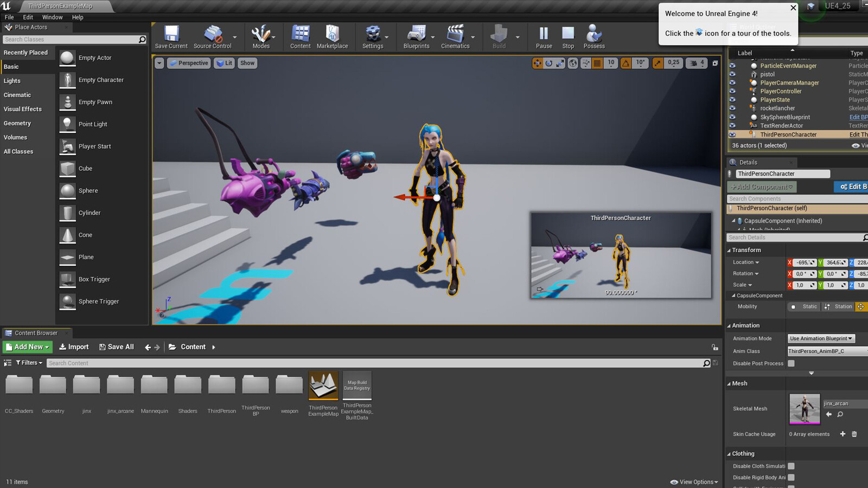Screen dimensions: 868x488
Task: Open surface snapping options in viewport
Action: pos(586,63)
